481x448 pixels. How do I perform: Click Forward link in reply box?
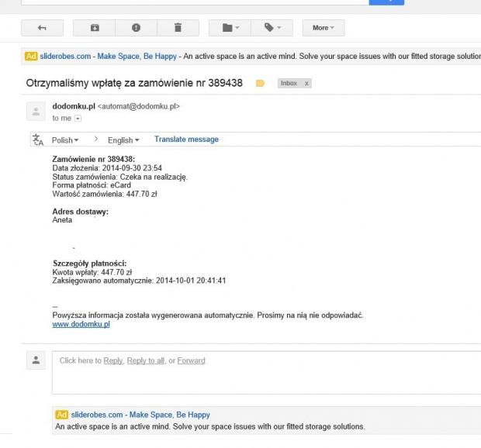191,360
